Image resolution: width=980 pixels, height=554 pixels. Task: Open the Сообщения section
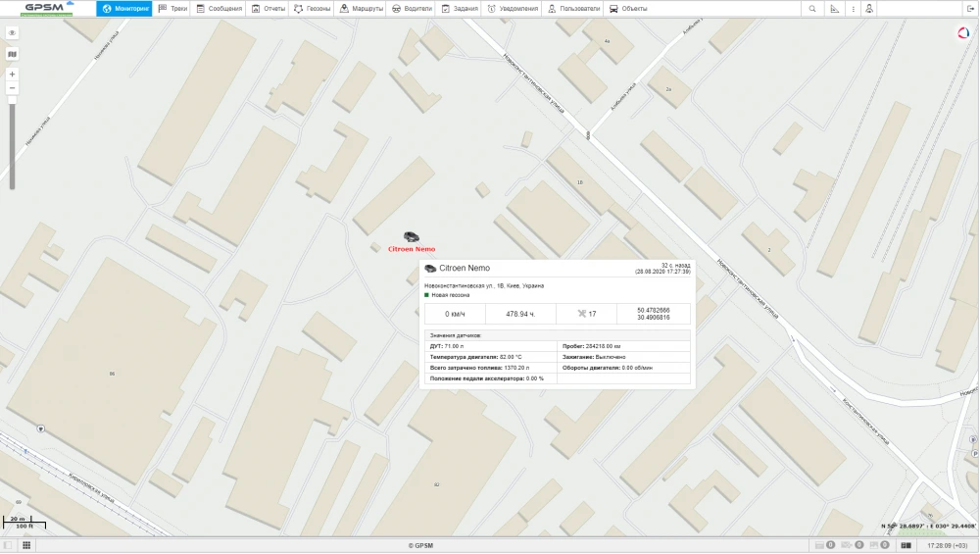point(219,8)
